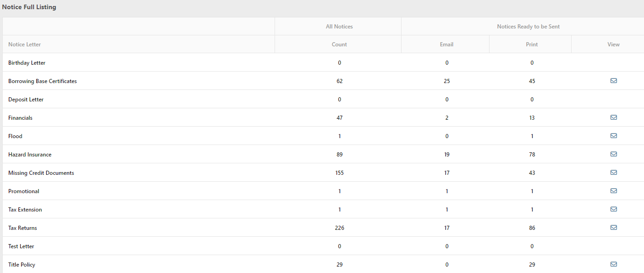644x273 pixels.
Task: Open Hazard Insurance envelope view icon
Action: click(x=613, y=154)
